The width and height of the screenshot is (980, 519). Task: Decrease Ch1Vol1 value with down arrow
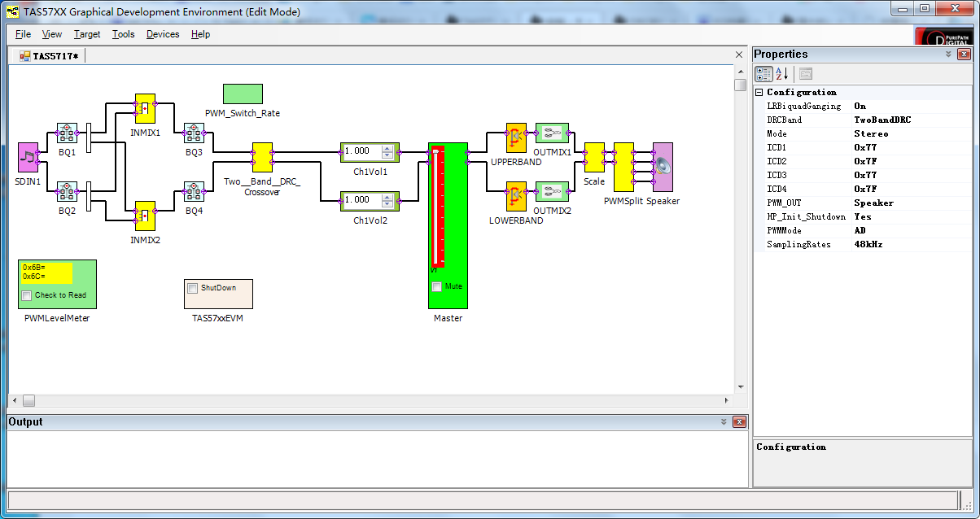click(x=387, y=155)
